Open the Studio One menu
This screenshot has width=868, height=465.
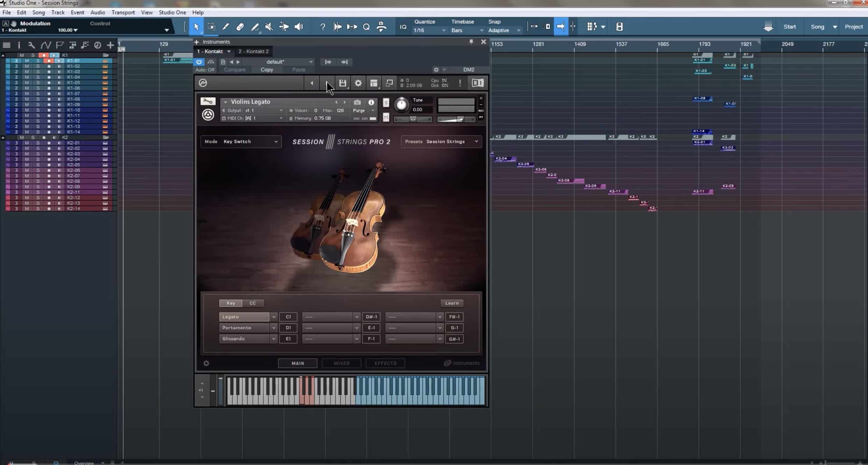tap(172, 12)
